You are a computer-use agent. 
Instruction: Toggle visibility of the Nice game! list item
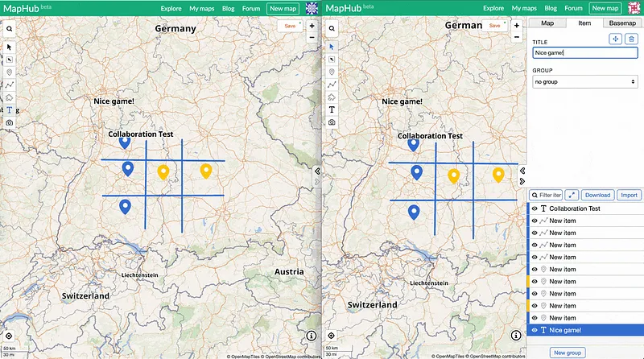tap(535, 330)
